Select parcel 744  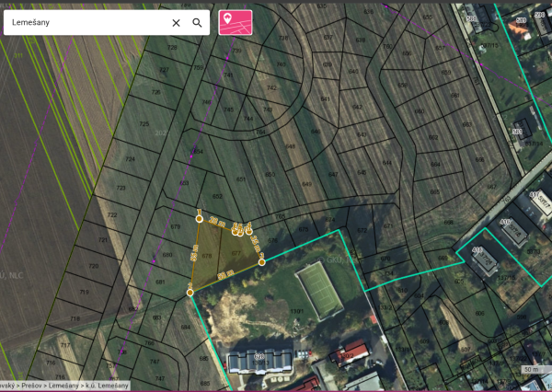click(x=248, y=119)
